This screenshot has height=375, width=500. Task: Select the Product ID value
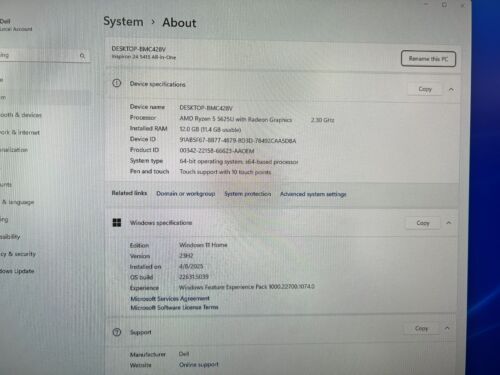(217, 151)
